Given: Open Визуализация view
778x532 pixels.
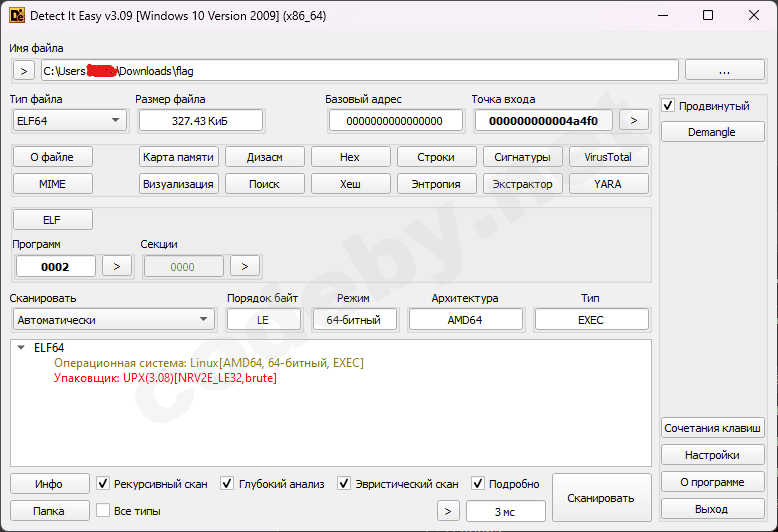Looking at the screenshot, I should click(x=179, y=184).
